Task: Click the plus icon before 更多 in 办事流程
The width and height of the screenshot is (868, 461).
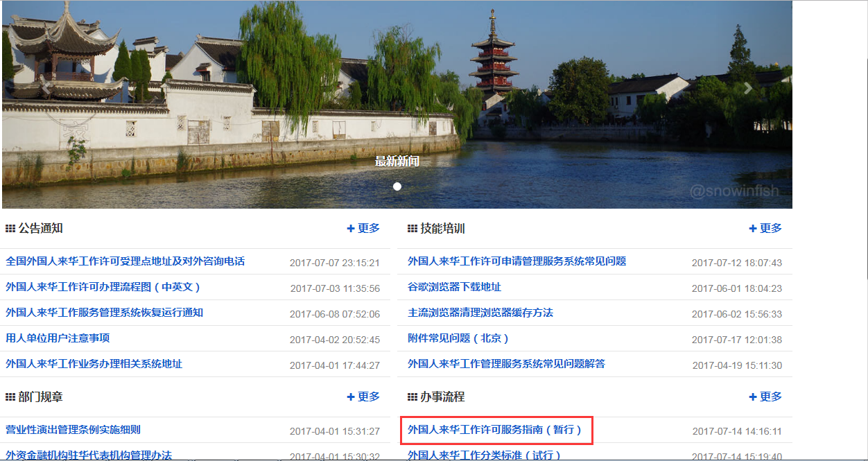Action: click(x=753, y=397)
